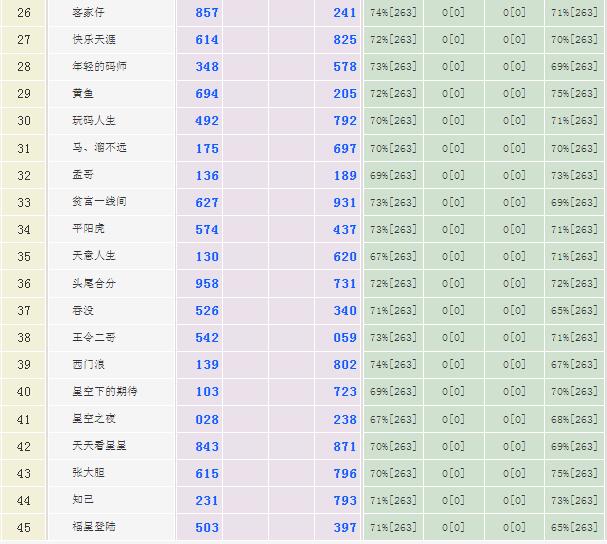Viewport: 607px width, 544px height.
Task: Click the name 头尾合分 in row 36
Action: click(93, 283)
